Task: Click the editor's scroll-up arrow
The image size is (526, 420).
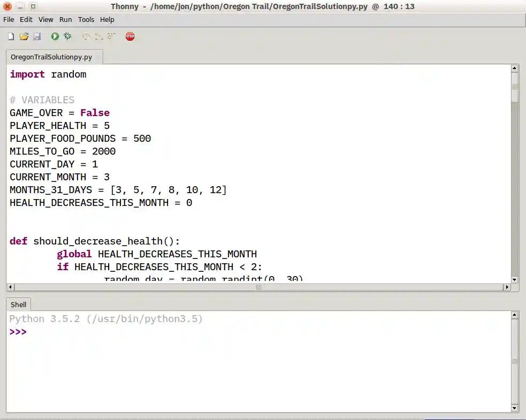Action: [x=514, y=67]
